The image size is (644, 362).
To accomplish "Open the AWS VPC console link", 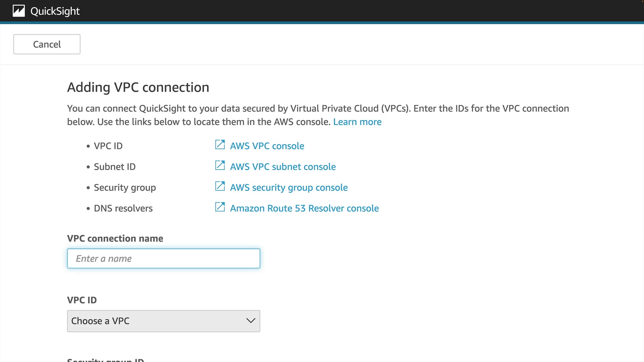I will [267, 146].
